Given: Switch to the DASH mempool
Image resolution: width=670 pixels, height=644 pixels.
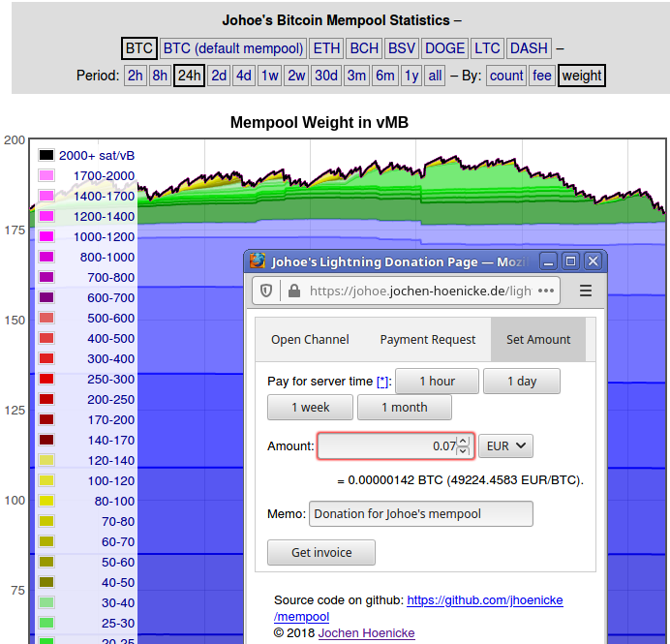Looking at the screenshot, I should click(529, 48).
